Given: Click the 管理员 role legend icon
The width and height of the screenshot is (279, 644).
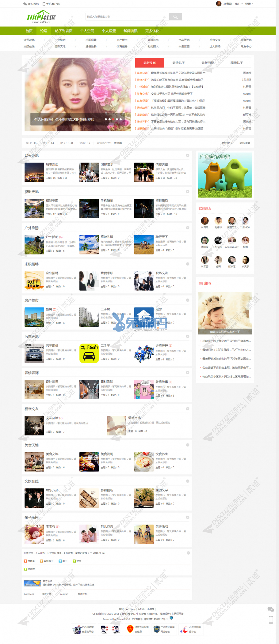Looking at the screenshot, I should click(25, 561).
